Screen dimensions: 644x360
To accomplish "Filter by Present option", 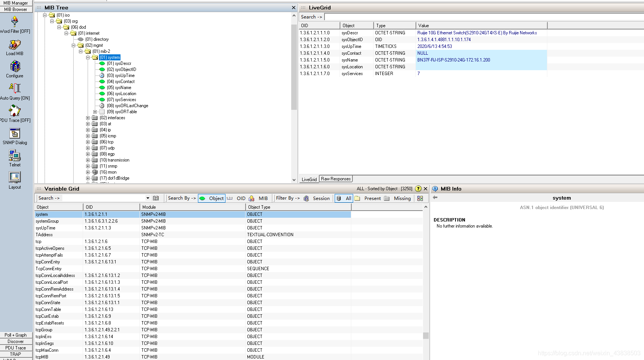I will coord(368,198).
